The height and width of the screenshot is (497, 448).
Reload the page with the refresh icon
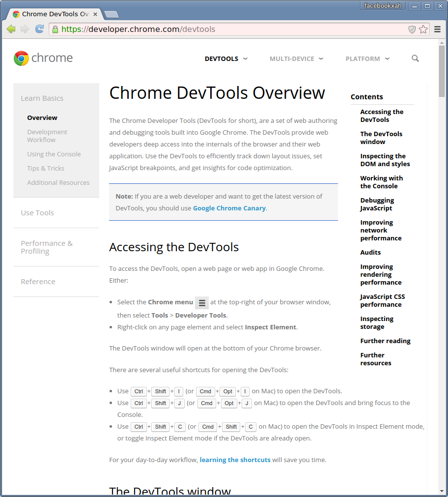click(39, 29)
